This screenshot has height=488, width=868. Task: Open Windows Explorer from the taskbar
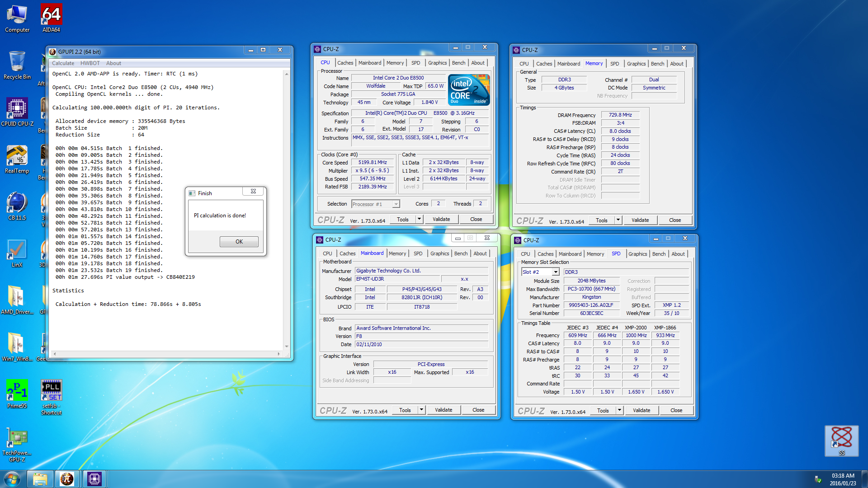tap(40, 479)
